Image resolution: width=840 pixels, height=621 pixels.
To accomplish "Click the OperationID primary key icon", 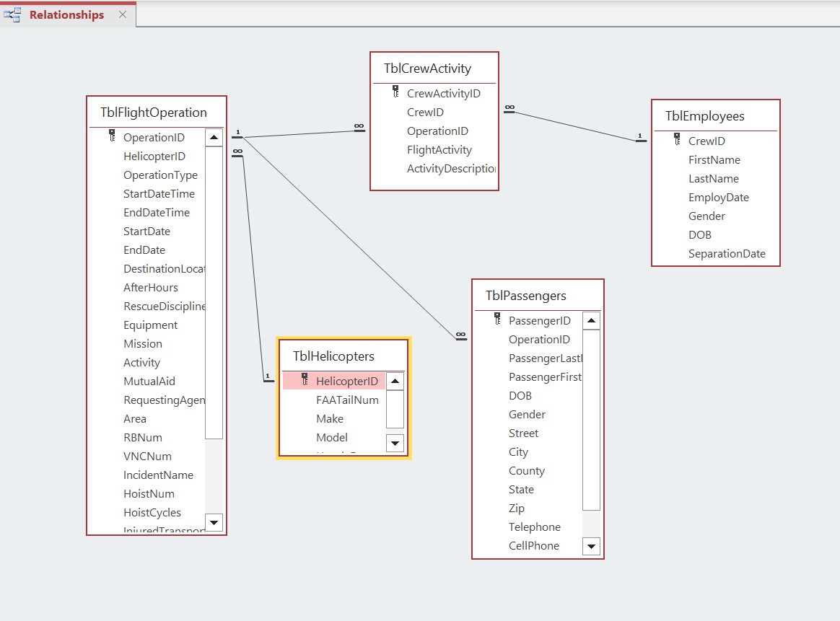I will pos(112,136).
